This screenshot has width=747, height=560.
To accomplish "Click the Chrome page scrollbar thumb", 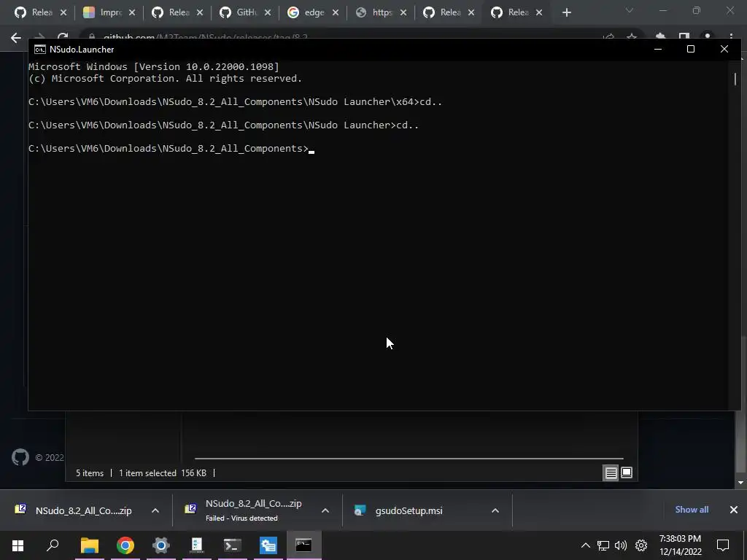I will 743,404.
